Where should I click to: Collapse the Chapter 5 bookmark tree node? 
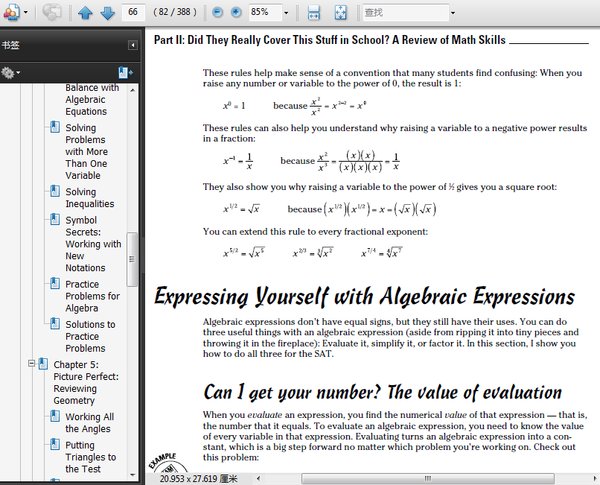[x=31, y=363]
